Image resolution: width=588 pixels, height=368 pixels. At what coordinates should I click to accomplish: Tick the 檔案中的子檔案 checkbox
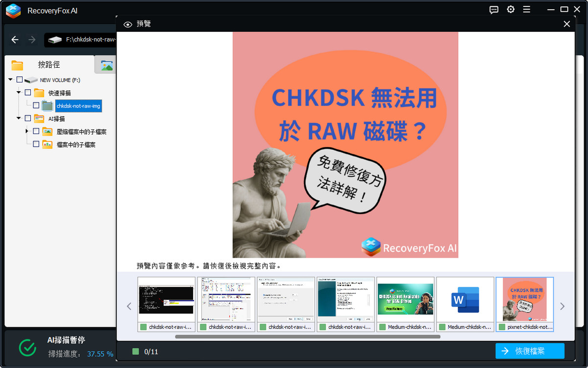coord(36,144)
